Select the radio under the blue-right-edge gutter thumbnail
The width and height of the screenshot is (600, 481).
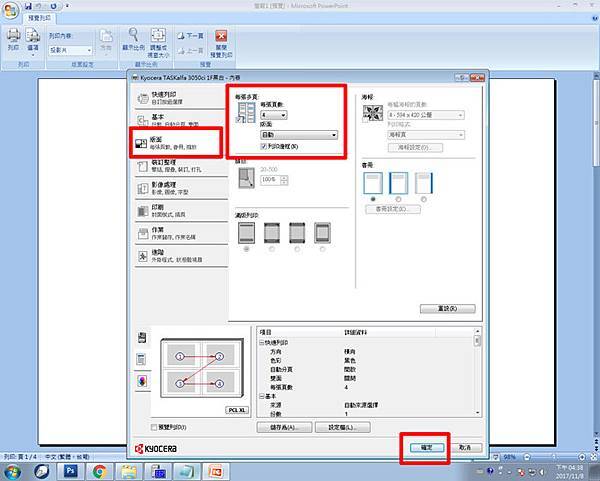click(424, 199)
